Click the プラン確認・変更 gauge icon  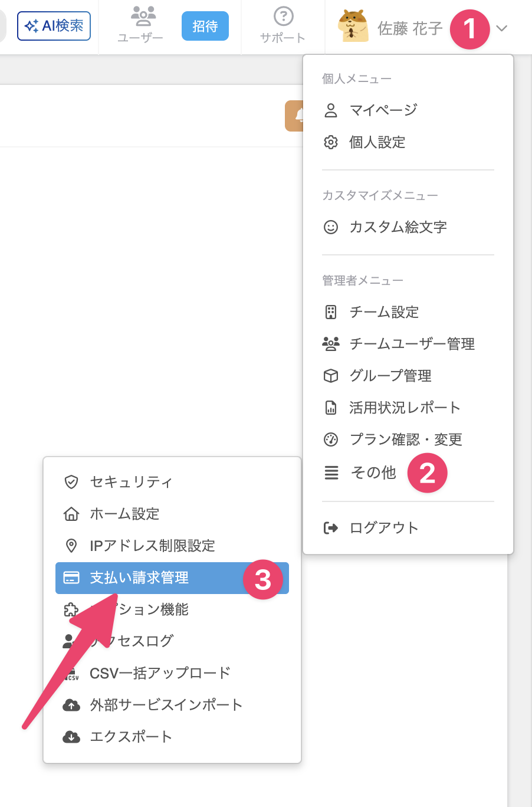pyautogui.click(x=331, y=439)
